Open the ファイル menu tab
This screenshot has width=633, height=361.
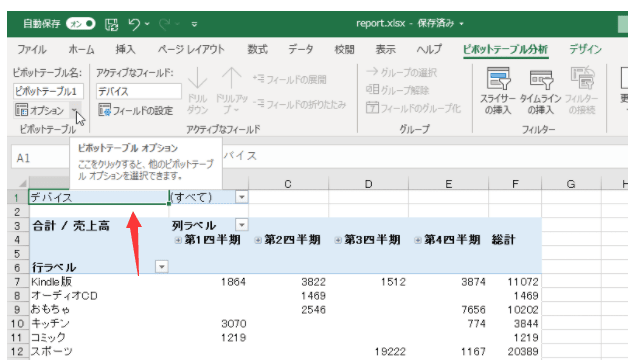(31, 50)
